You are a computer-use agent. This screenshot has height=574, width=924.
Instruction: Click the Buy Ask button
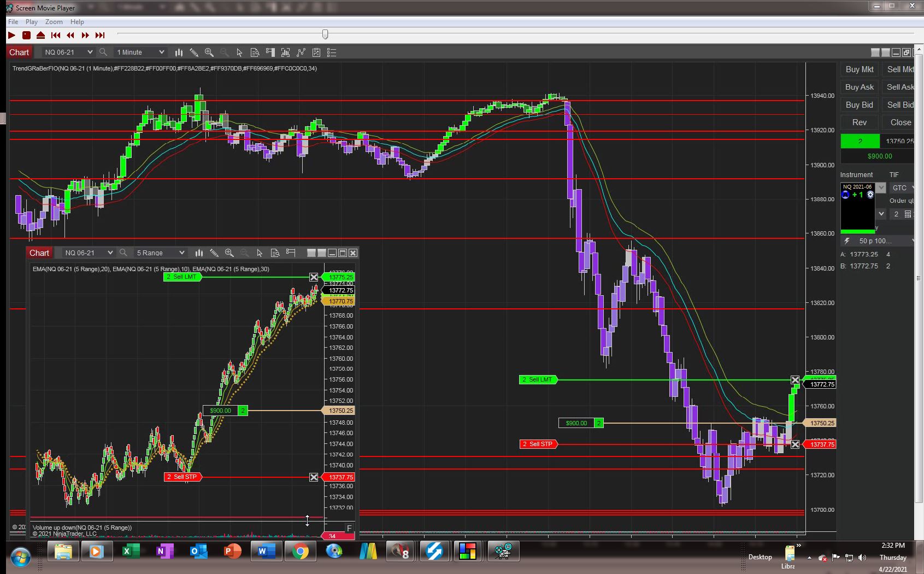pos(860,87)
